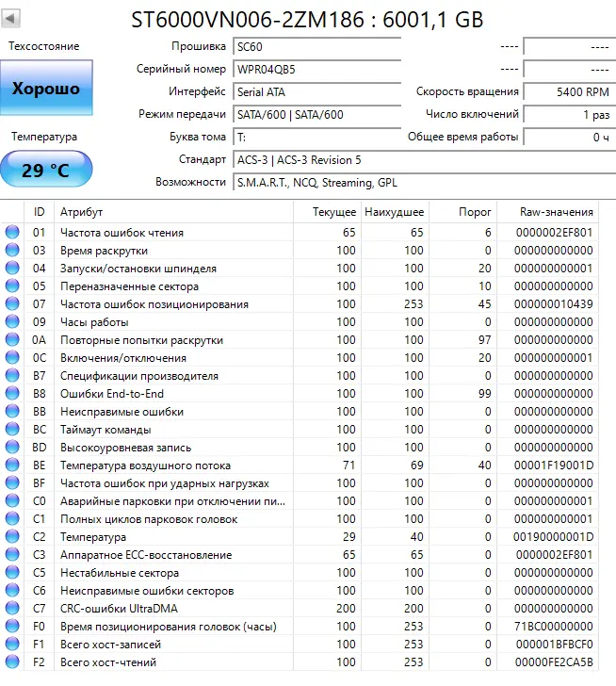The height and width of the screenshot is (686, 616).
Task: Click status icon for CRC-ошибки UltraDMA
Action: (x=12, y=609)
